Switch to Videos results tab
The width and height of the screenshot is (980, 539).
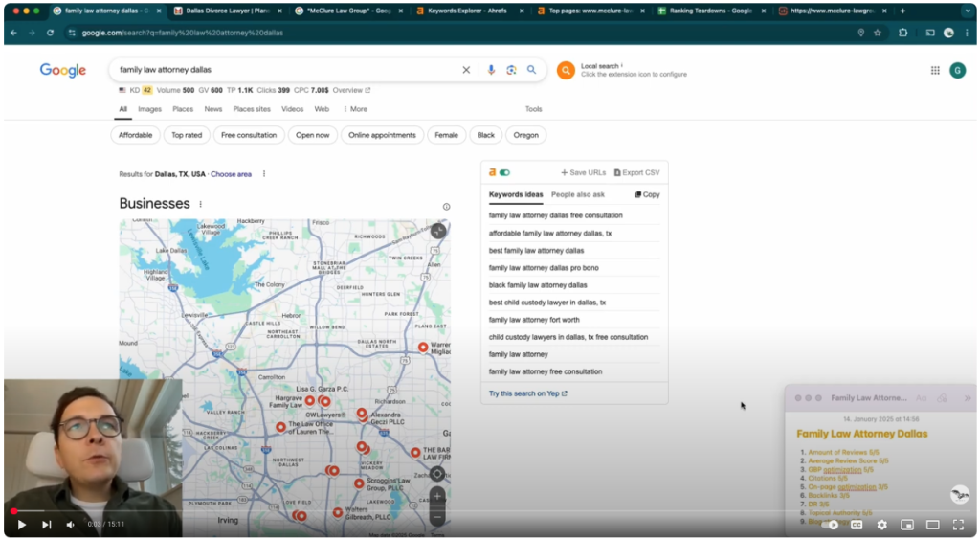pyautogui.click(x=292, y=109)
